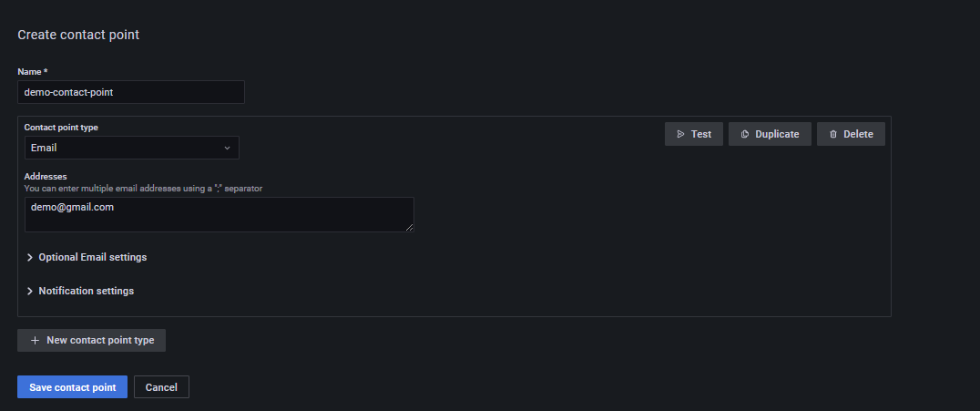The image size is (980, 411).
Task: Add a New contact point type
Action: click(91, 340)
